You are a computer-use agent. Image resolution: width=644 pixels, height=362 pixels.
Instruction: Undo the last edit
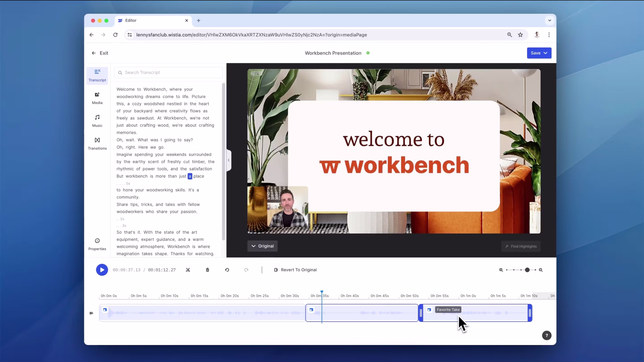227,270
